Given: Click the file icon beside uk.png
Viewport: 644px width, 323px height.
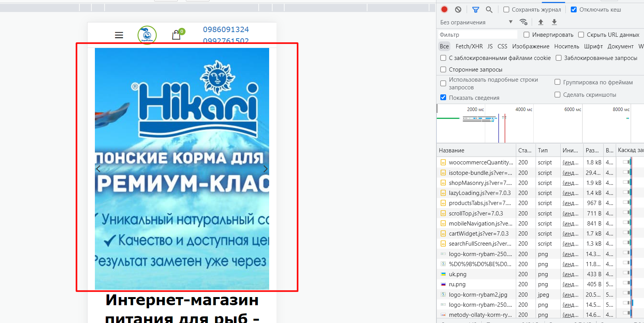Looking at the screenshot, I should [443, 274].
